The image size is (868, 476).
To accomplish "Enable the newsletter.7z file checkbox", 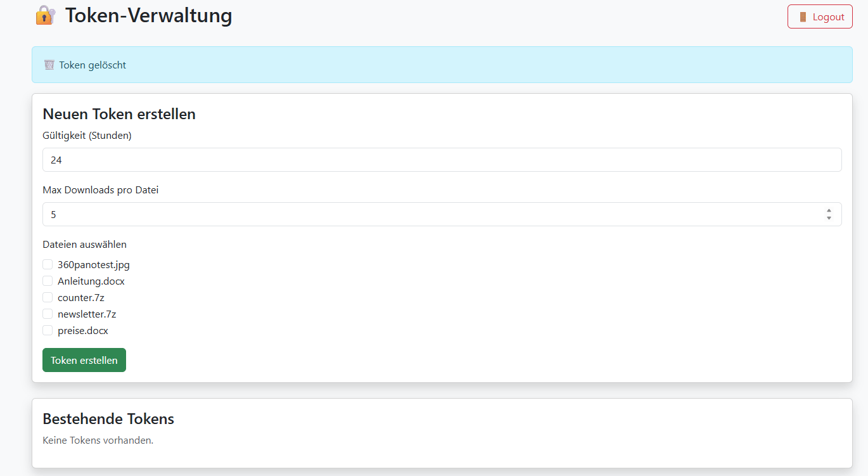I will click(x=48, y=314).
